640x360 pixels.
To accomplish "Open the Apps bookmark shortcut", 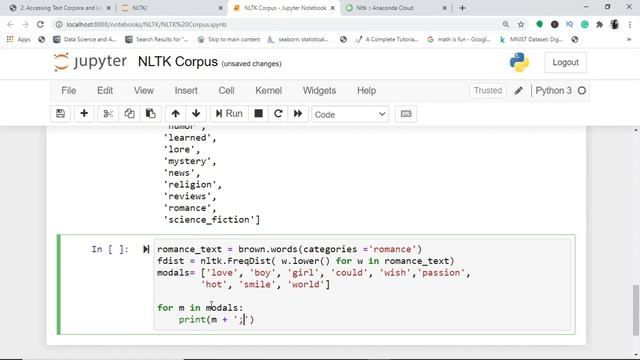I will coord(19,40).
